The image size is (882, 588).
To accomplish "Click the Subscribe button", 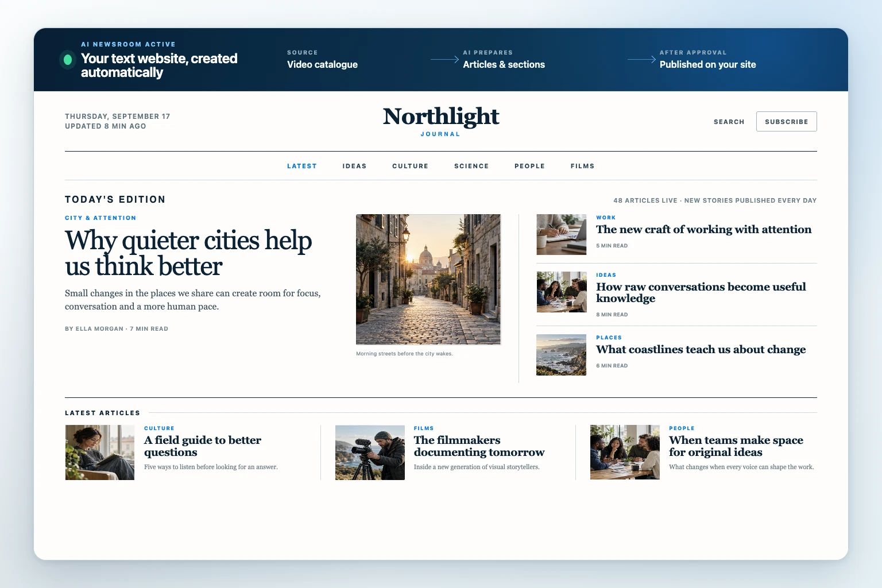I will pyautogui.click(x=786, y=122).
